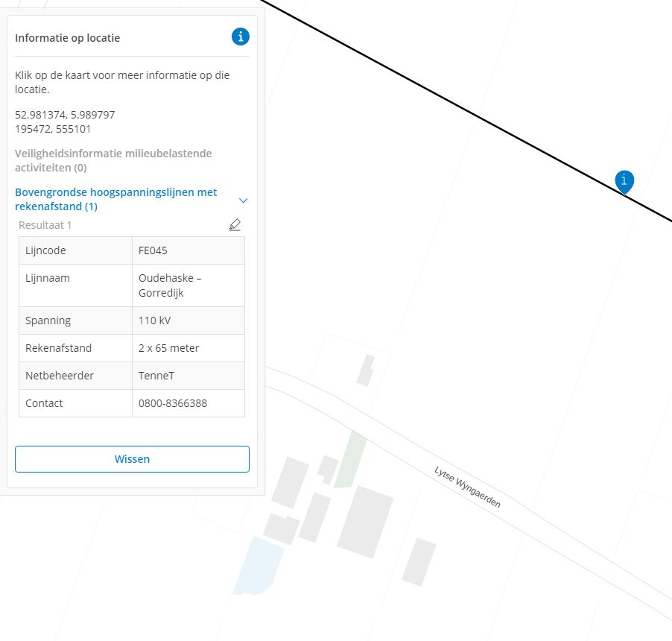Screen dimensions: 672x641
Task: Click the Wissen button
Action: [132, 459]
